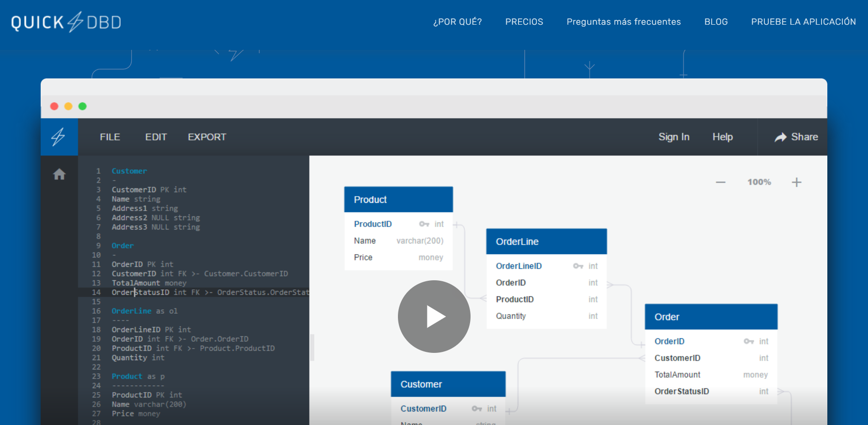This screenshot has height=425, width=868.
Task: Click the ProductID field in OrderLine table
Action: 515,300
